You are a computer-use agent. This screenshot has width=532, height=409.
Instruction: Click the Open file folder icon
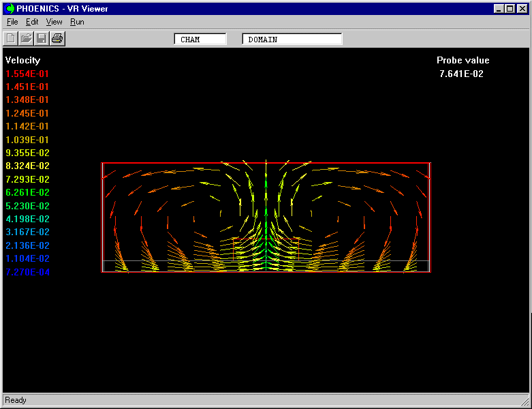click(x=26, y=38)
